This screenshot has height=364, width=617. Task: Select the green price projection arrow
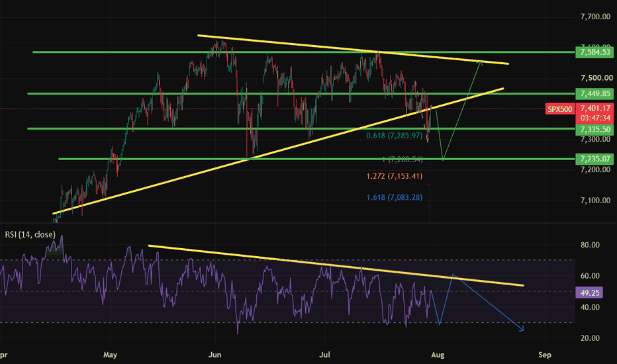click(x=462, y=110)
